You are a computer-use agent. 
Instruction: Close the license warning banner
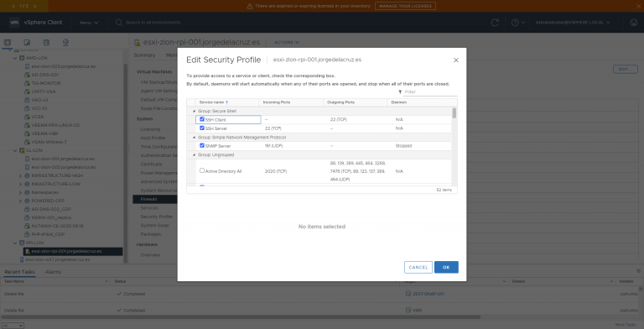(x=638, y=6)
